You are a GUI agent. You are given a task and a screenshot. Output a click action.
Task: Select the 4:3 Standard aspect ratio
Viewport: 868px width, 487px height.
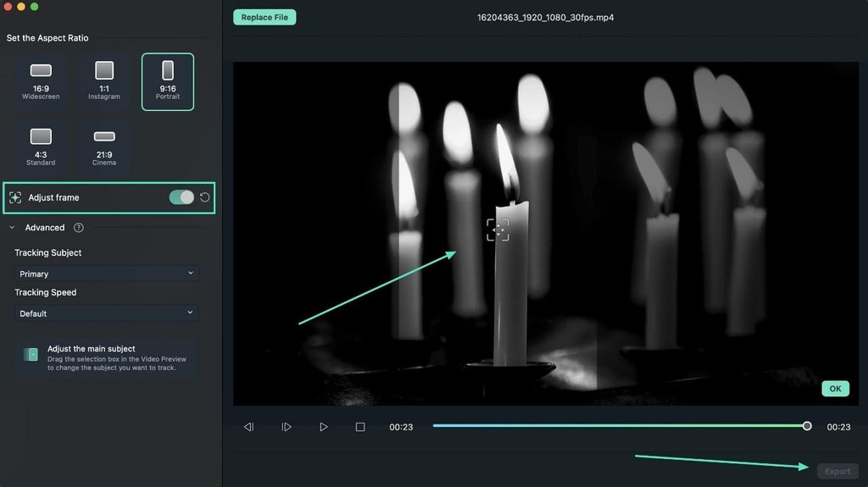pyautogui.click(x=41, y=147)
